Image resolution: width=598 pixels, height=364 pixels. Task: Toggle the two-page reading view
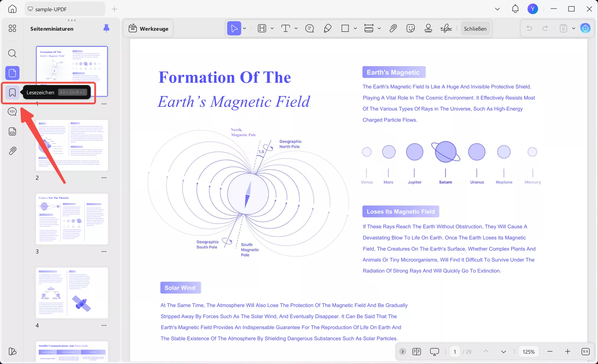(417, 352)
